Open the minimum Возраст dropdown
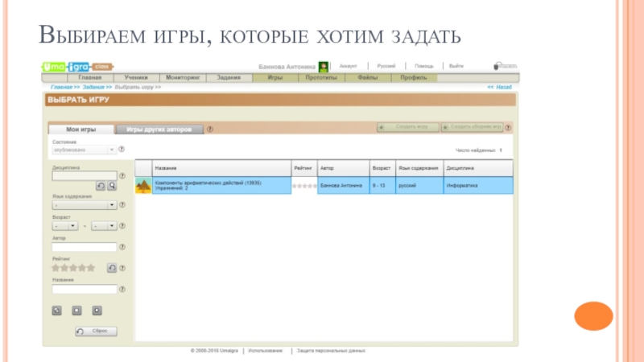The width and height of the screenshot is (644, 362). (x=64, y=226)
